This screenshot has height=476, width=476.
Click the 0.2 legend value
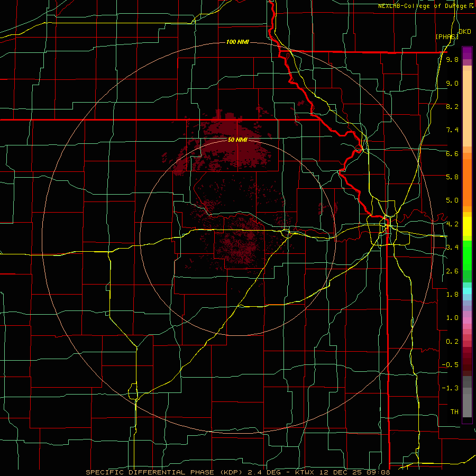(x=452, y=342)
